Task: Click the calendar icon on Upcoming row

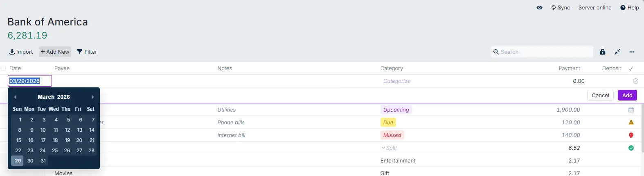Action: pyautogui.click(x=631, y=110)
